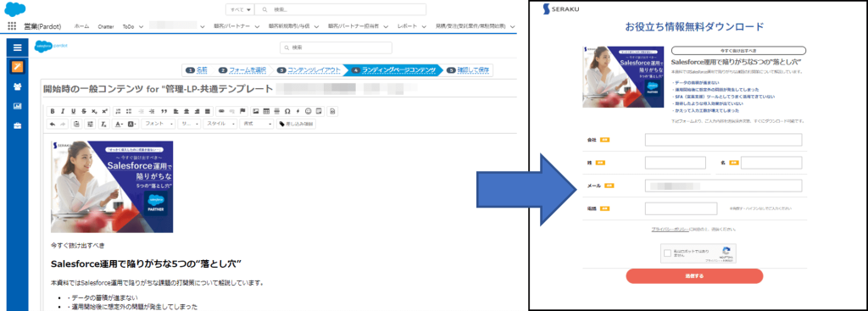Go to wizard step 2 フォームを選択
868x311 pixels.
point(242,69)
